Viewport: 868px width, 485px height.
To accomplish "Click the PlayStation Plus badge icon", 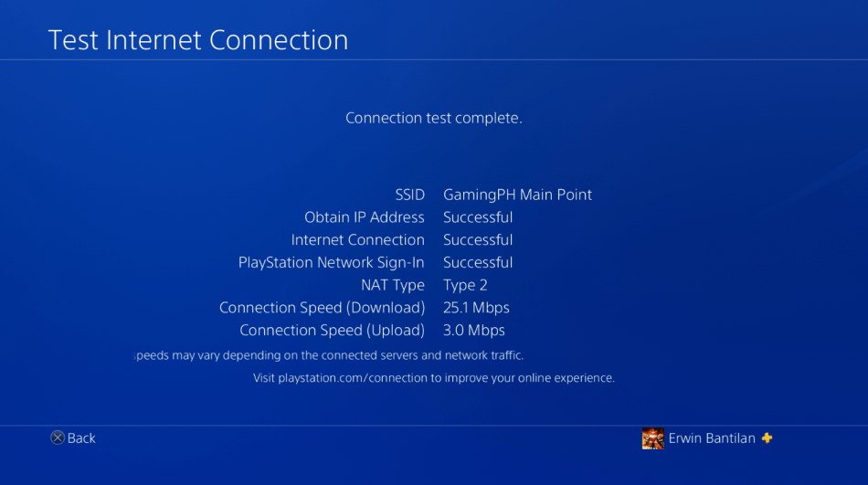I will coord(767,438).
